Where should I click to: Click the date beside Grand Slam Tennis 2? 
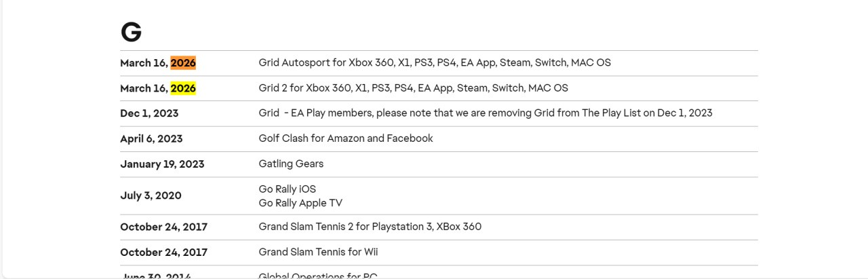pos(163,227)
